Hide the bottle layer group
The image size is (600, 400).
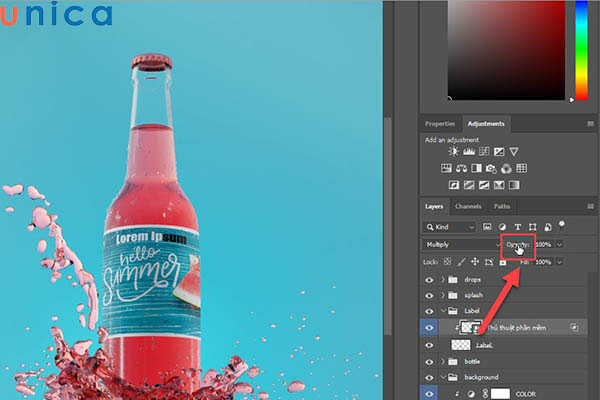click(429, 359)
